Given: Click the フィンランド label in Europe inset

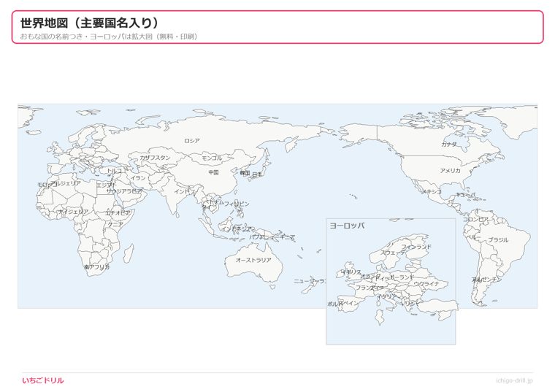Looking at the screenshot, I should click(416, 247).
